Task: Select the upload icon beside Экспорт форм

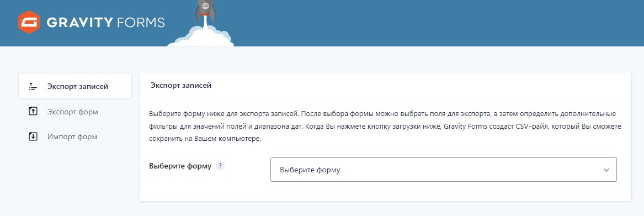Action: 33,112
